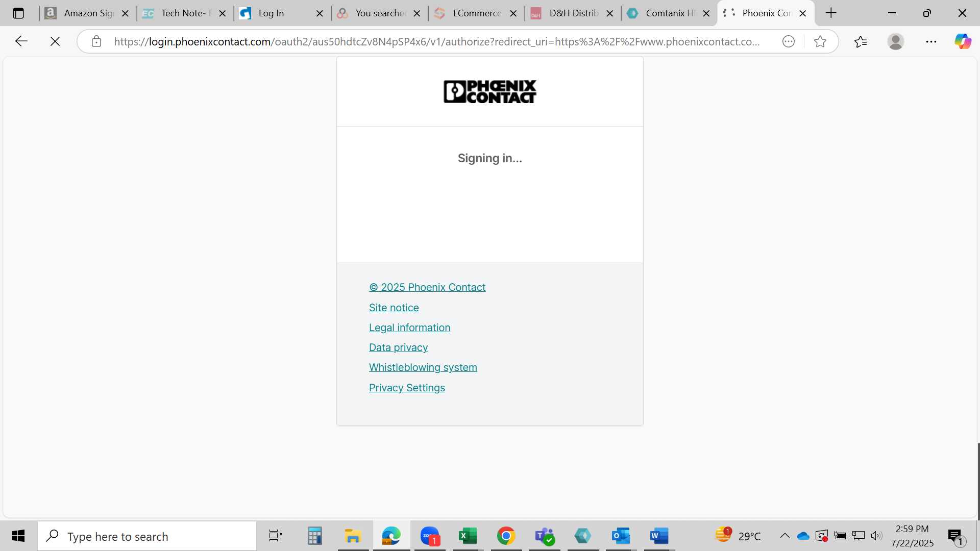Switch to the You searched tab
Image resolution: width=980 pixels, height=551 pixels.
tap(378, 13)
